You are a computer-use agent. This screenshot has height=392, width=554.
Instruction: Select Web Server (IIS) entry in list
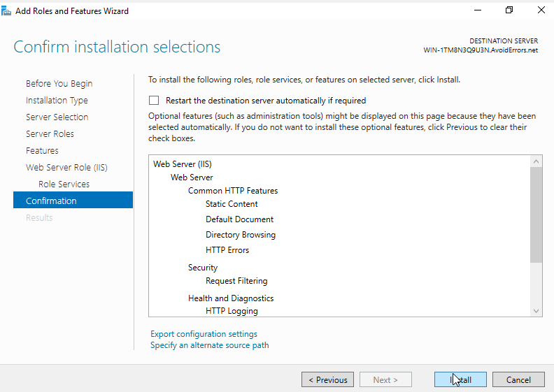[183, 164]
